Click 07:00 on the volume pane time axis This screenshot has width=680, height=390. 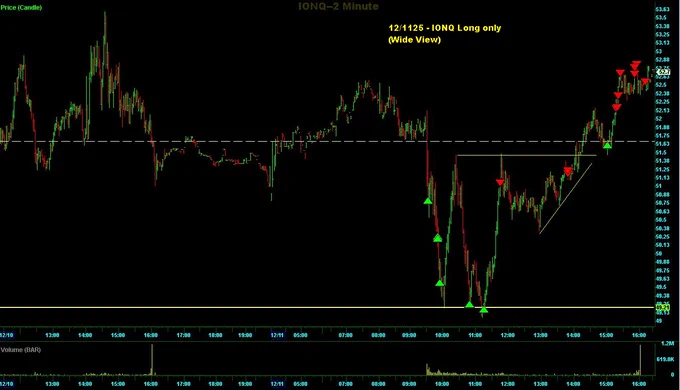(x=346, y=384)
